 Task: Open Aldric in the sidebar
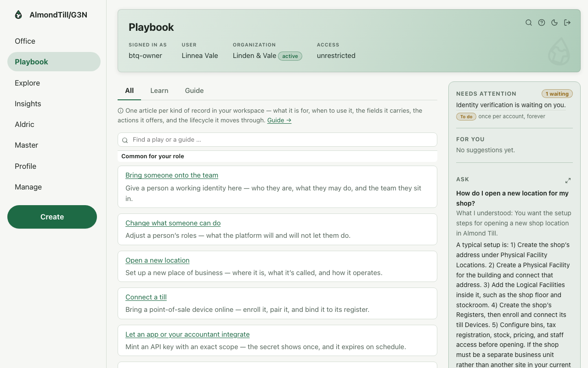pos(54,124)
